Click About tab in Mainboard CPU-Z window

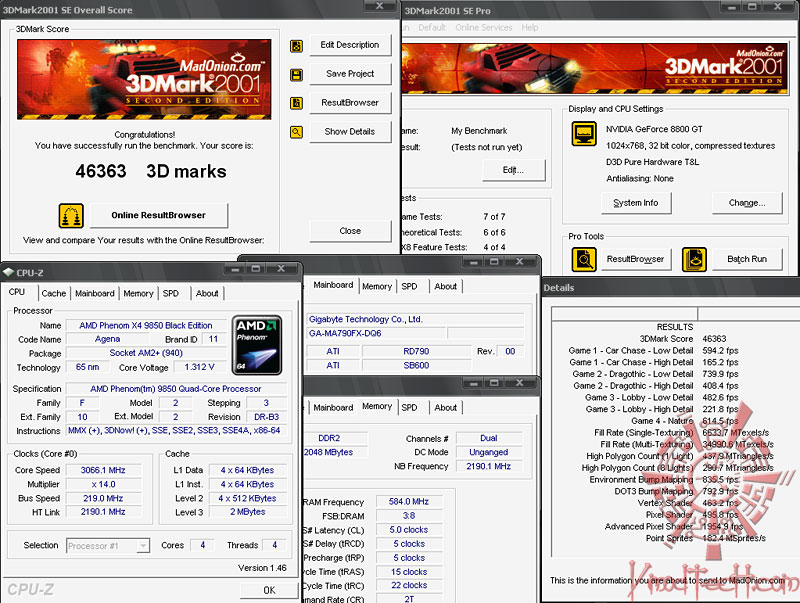coord(445,287)
